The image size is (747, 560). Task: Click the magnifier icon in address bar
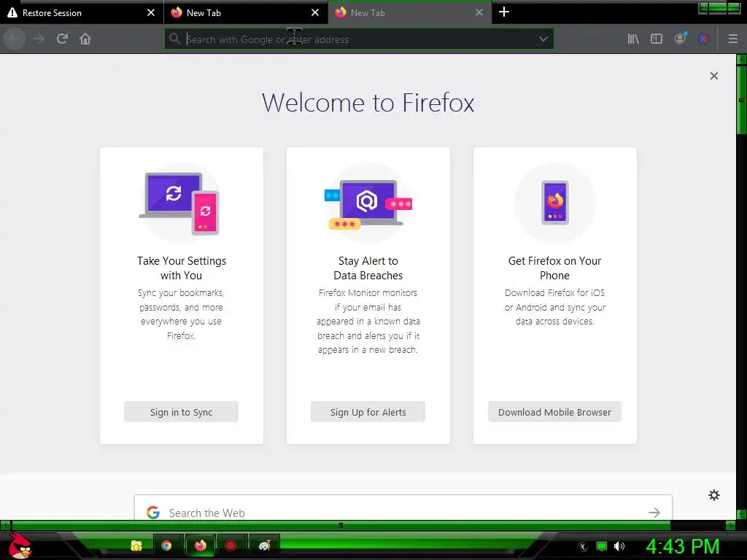pyautogui.click(x=175, y=39)
